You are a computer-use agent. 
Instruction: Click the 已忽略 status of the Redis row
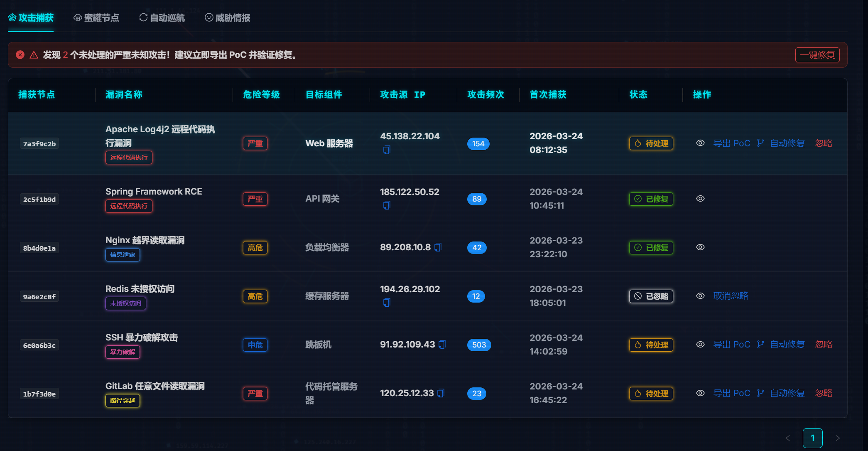[651, 296]
